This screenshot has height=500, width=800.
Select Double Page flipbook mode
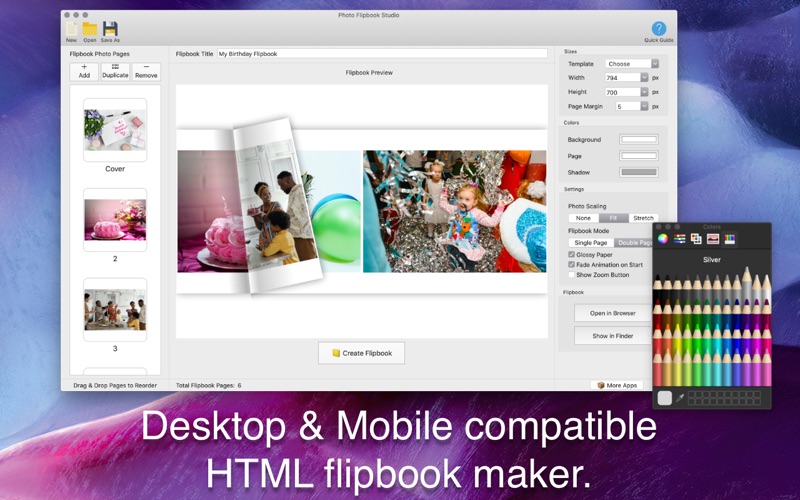[634, 243]
